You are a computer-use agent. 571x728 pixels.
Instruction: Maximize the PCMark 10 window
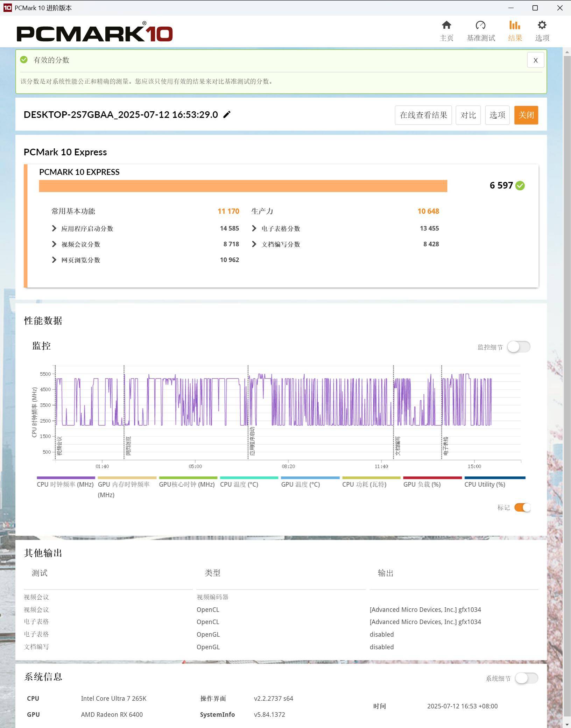point(535,8)
